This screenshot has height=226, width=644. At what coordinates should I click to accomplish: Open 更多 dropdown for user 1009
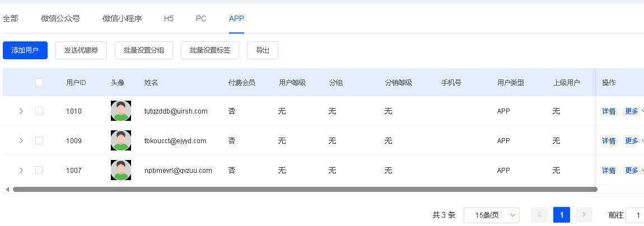(x=634, y=140)
